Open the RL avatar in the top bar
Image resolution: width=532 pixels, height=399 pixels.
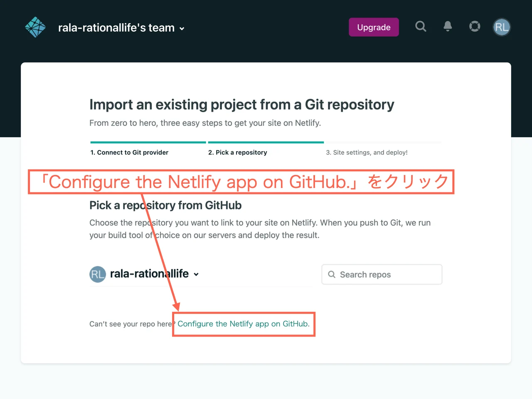coord(502,27)
